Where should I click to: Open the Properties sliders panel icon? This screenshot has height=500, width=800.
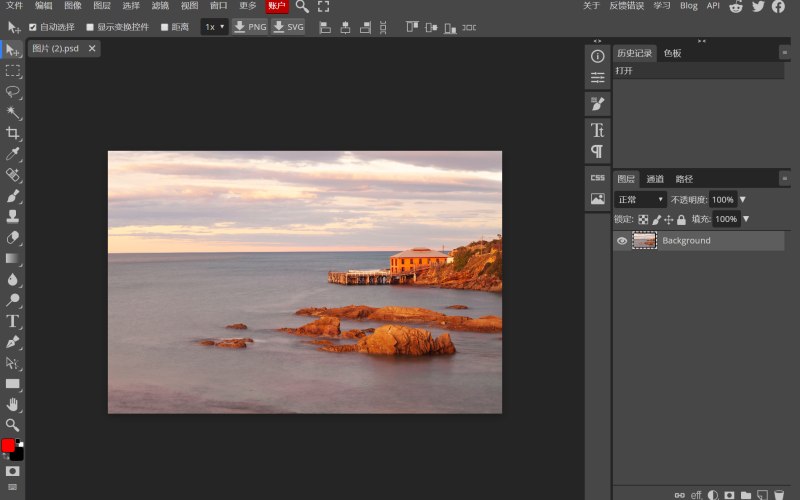(x=597, y=78)
